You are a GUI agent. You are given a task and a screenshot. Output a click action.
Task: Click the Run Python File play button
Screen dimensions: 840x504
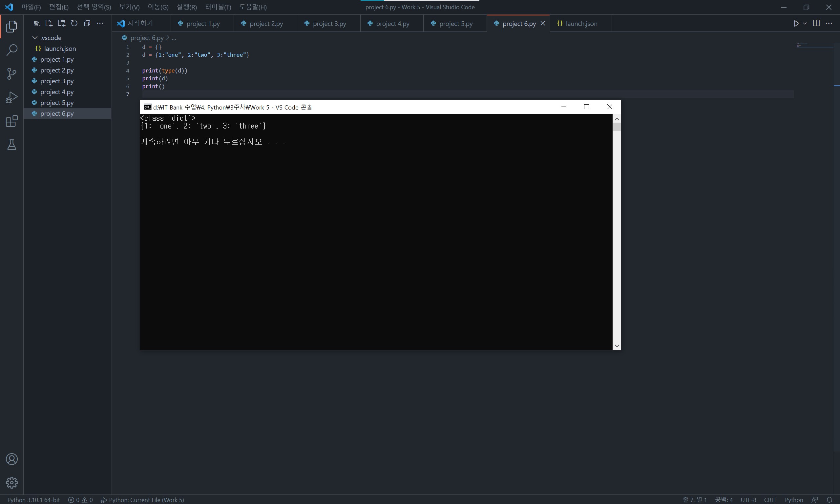coord(796,23)
